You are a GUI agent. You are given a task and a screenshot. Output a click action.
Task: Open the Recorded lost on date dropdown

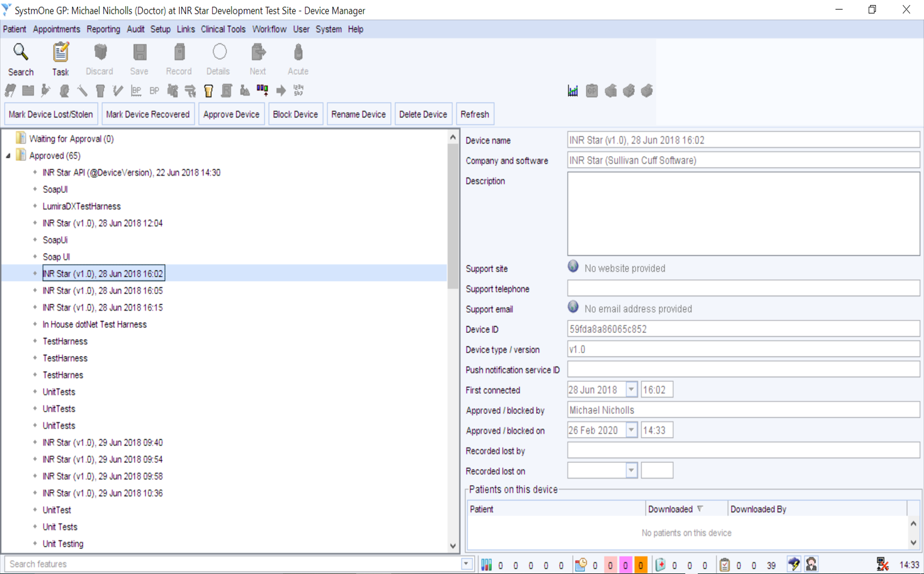631,471
